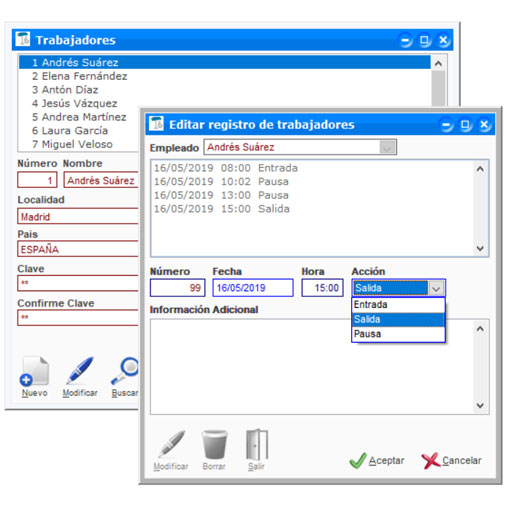This screenshot has height=507, width=507.
Task: Click the Borrar trash can icon
Action: (x=214, y=444)
